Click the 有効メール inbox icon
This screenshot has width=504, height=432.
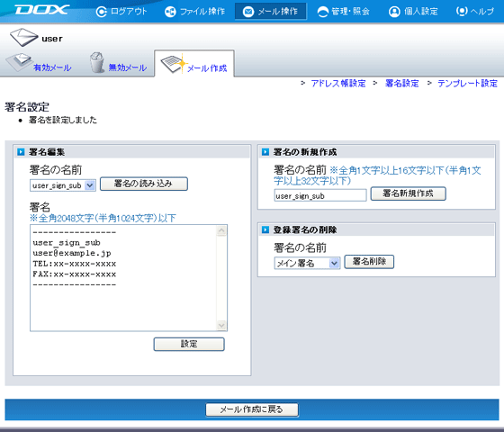(x=19, y=62)
